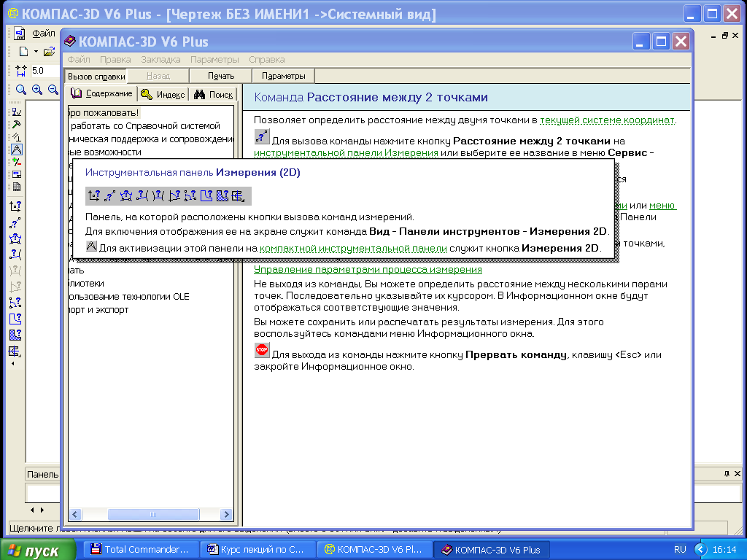
Task: Switch to the Содержание tab
Action: pos(102,93)
